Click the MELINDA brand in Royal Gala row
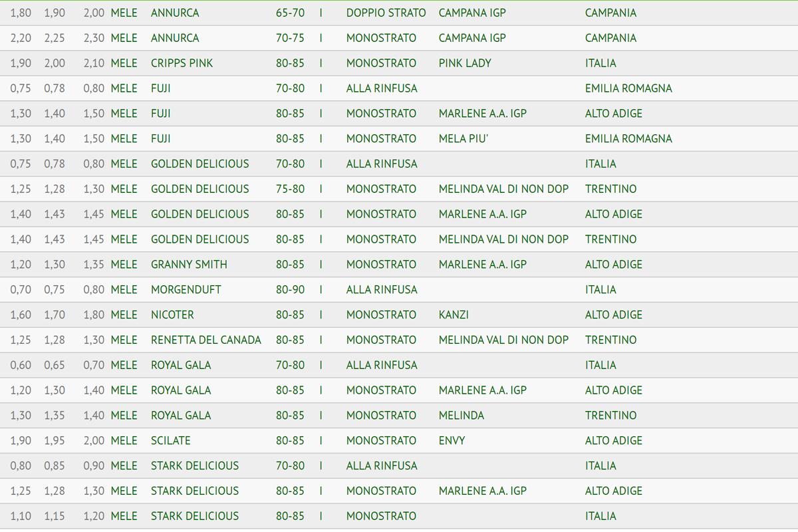 click(x=461, y=415)
